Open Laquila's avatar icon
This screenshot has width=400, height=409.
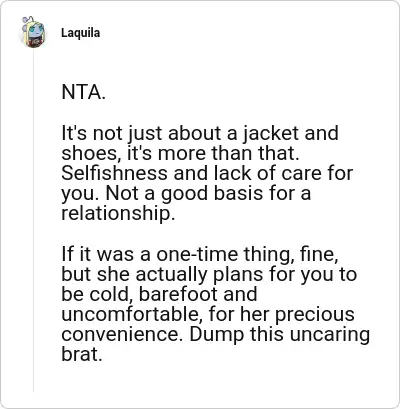coord(33,32)
